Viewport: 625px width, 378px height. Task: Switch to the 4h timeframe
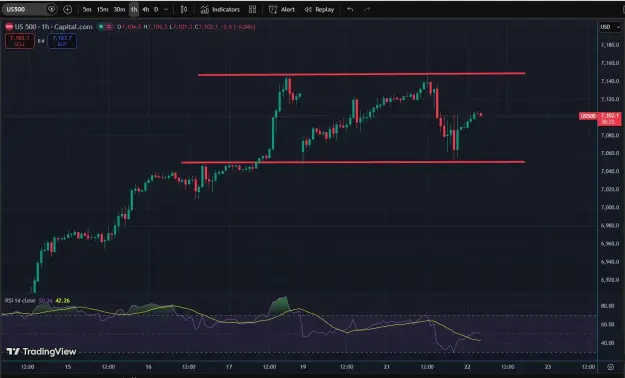[x=145, y=9]
